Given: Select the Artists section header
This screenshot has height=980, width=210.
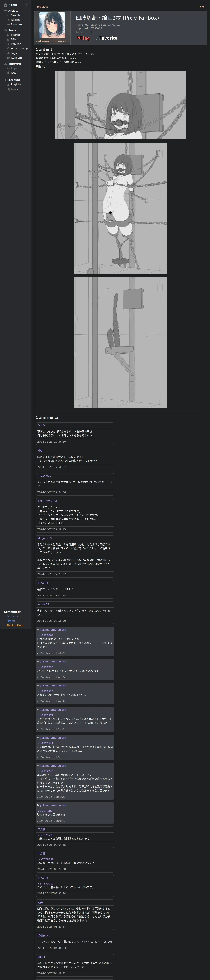Looking at the screenshot, I should tap(11, 11).
